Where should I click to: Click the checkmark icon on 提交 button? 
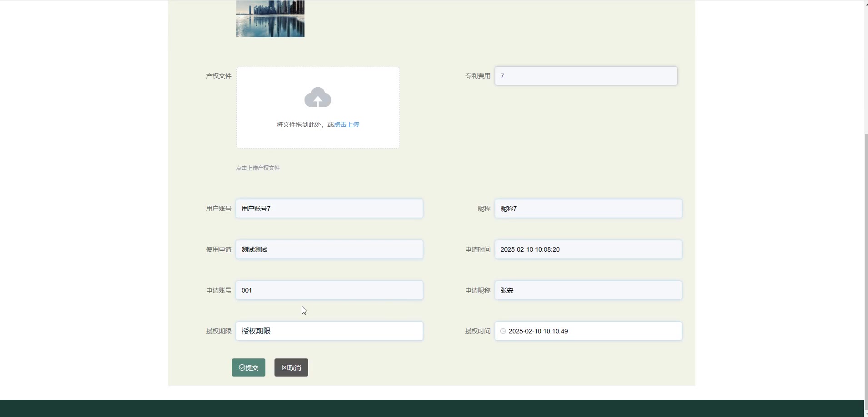coord(242,367)
